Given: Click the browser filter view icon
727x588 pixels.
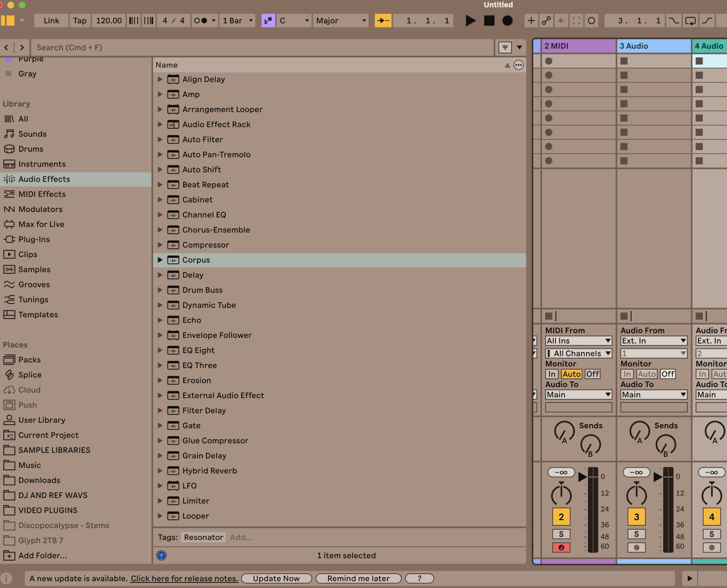Looking at the screenshot, I should tap(505, 48).
